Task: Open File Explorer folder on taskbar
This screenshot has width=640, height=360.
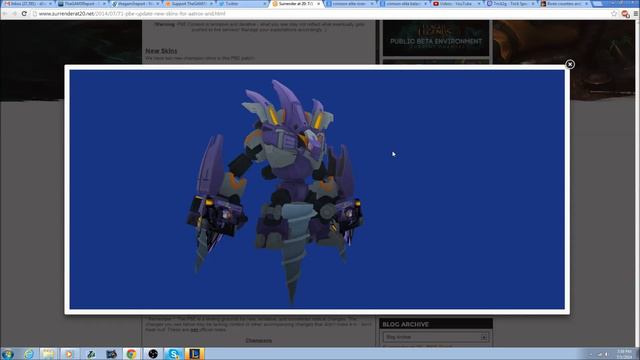Action: tap(49, 354)
